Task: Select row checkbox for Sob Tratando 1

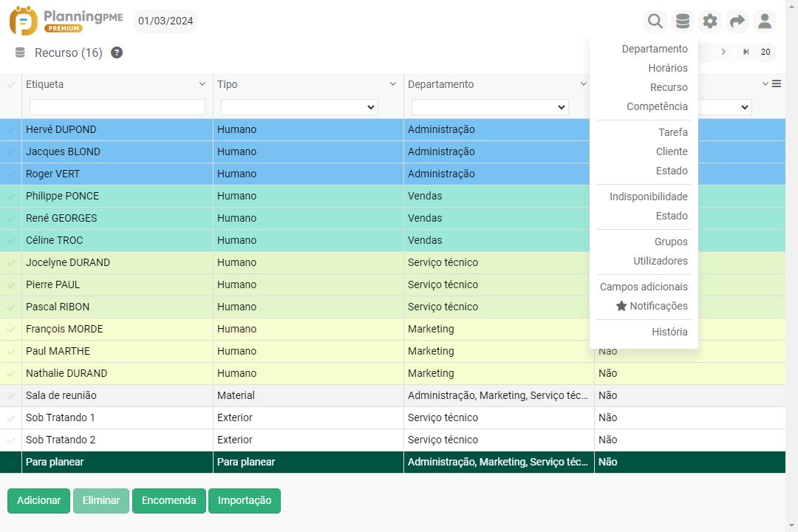Action: click(10, 418)
